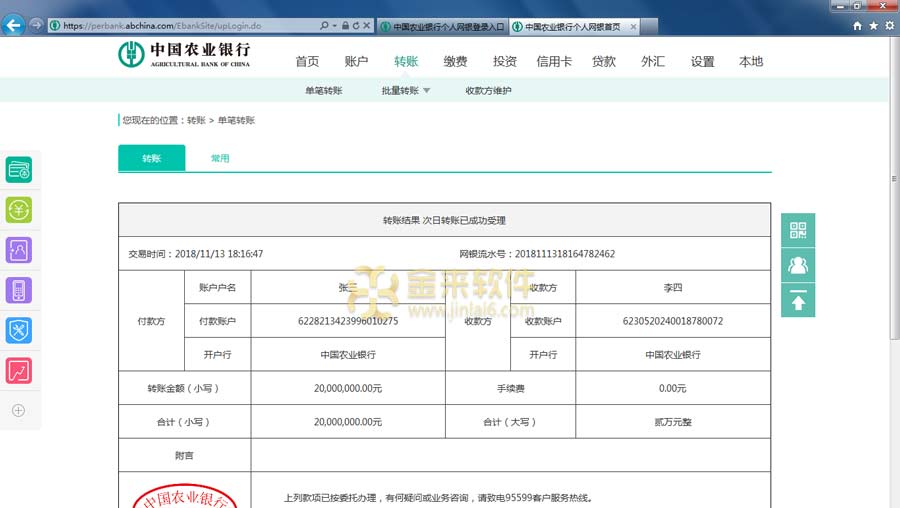The image size is (900, 508).
Task: Open the red chart trend sidebar icon
Action: click(19, 371)
